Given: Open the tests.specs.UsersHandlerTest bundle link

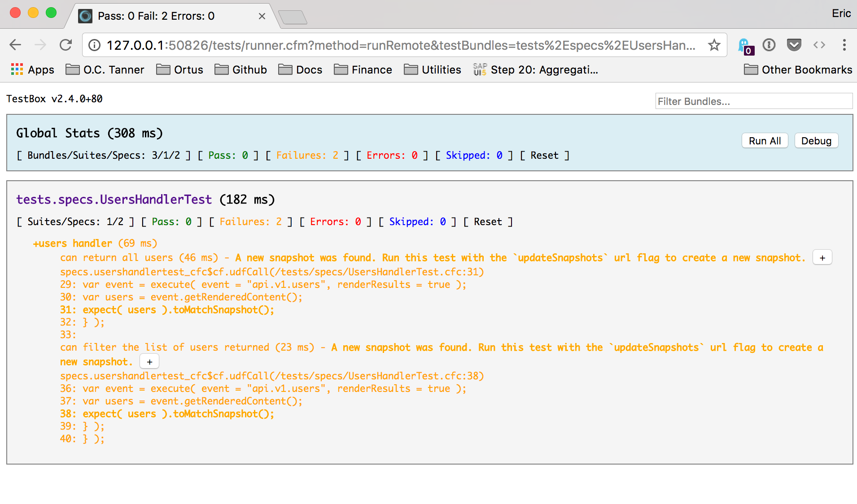Looking at the screenshot, I should (114, 200).
